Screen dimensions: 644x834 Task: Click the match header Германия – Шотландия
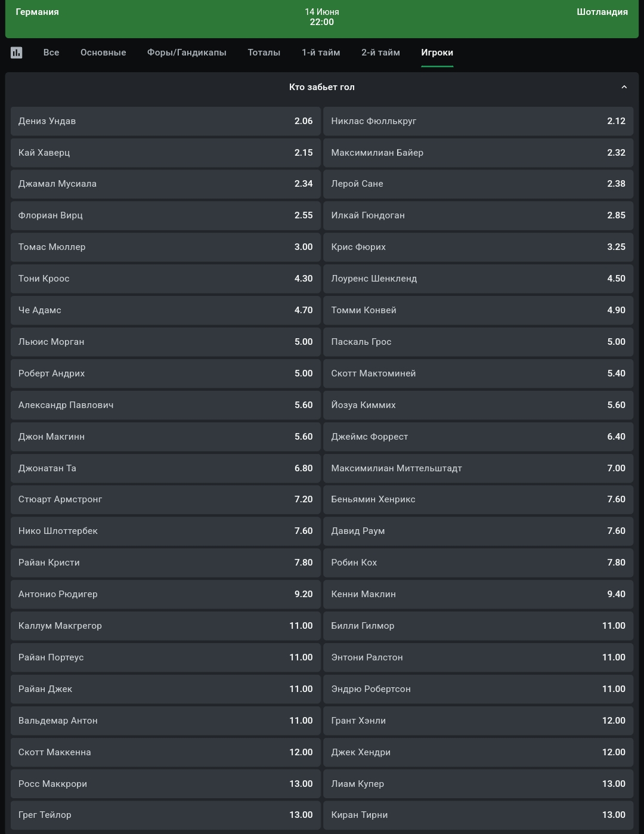322,17
